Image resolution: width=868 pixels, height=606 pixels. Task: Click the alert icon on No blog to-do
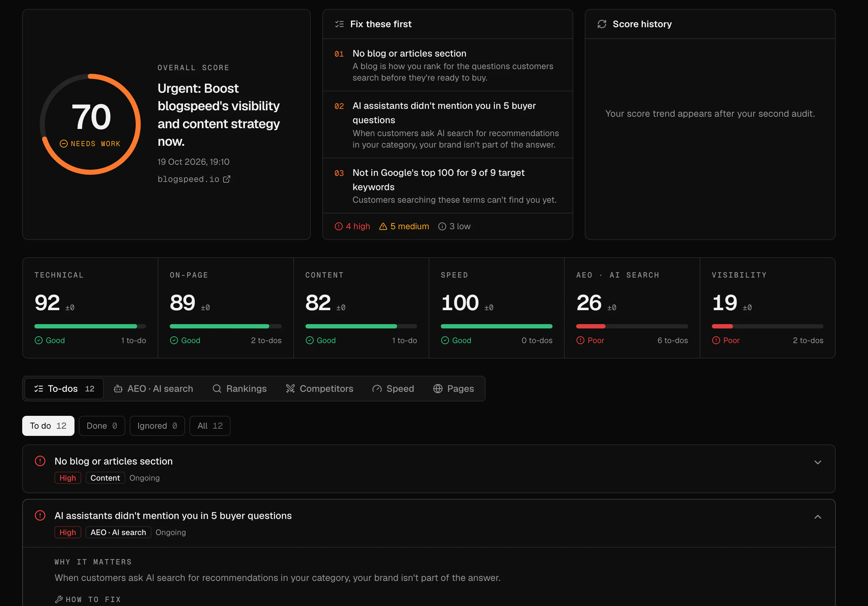(x=40, y=461)
